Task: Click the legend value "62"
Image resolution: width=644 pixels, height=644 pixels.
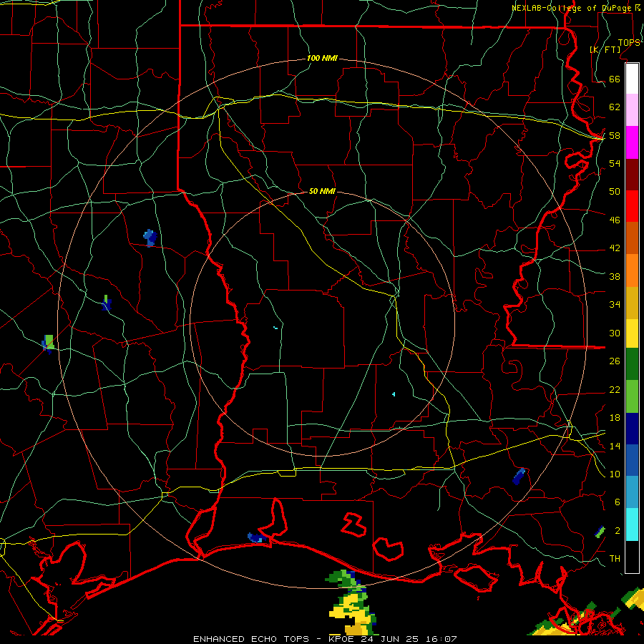Action: (615, 107)
